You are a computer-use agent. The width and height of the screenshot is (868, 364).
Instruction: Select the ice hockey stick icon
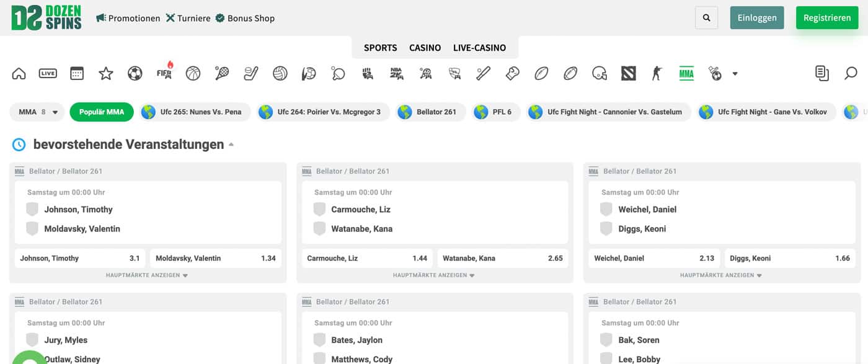click(x=251, y=74)
